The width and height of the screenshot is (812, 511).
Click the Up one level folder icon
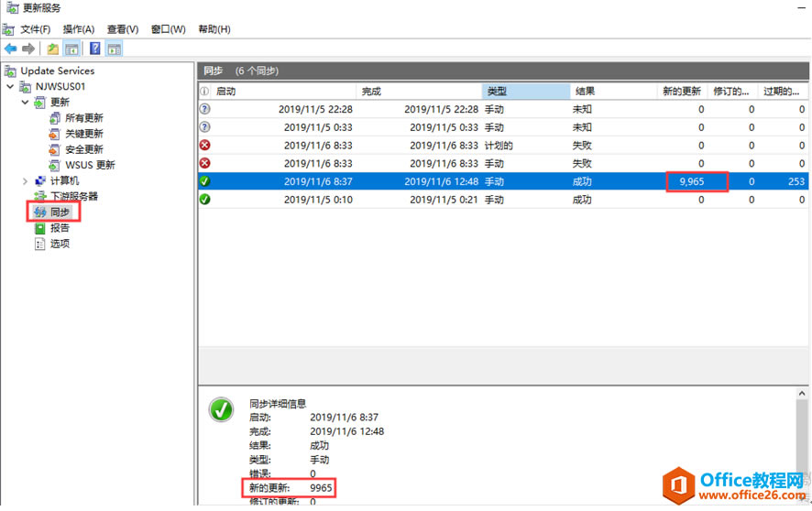53,49
